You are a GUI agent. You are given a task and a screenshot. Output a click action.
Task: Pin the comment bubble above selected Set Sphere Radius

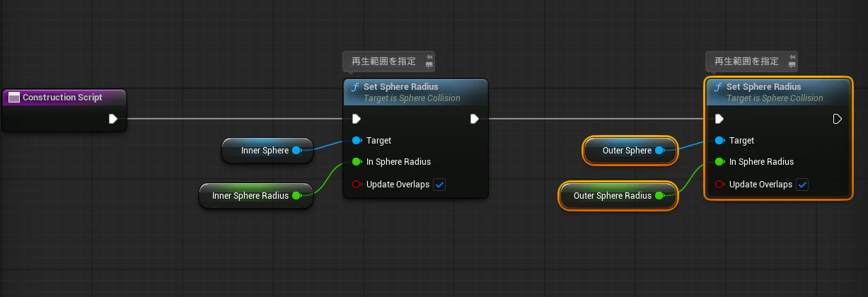click(x=793, y=57)
